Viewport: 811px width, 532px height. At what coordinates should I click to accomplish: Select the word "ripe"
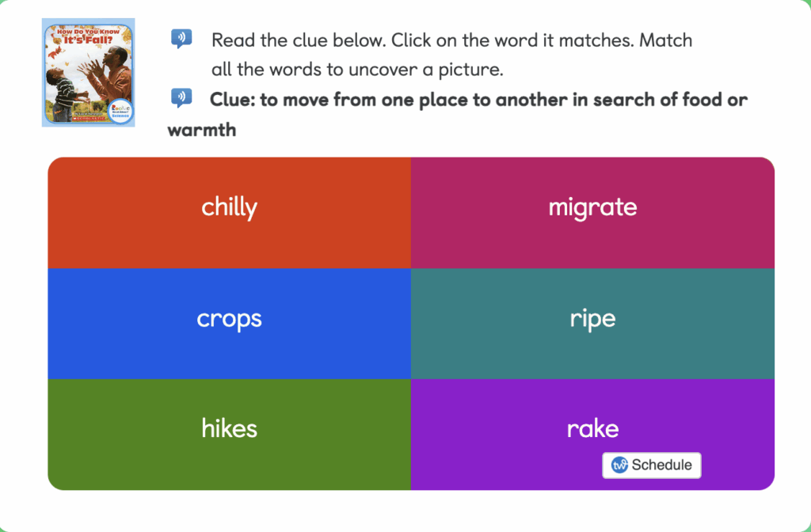(592, 318)
